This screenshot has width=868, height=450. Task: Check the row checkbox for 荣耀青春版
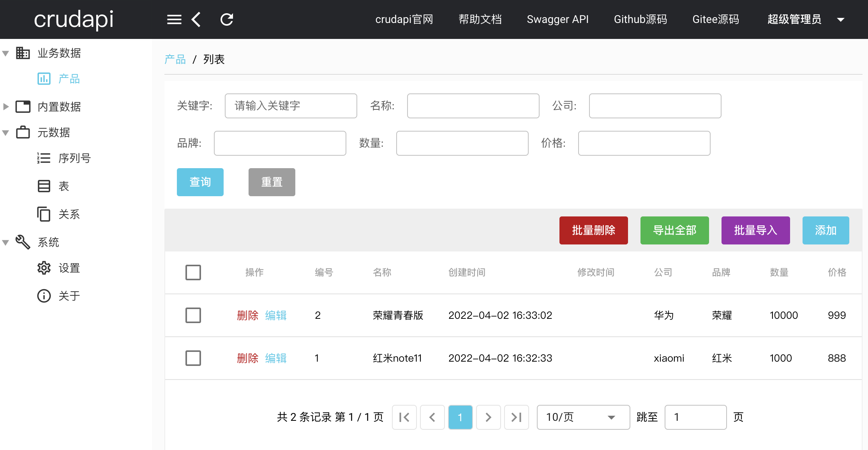pos(193,315)
